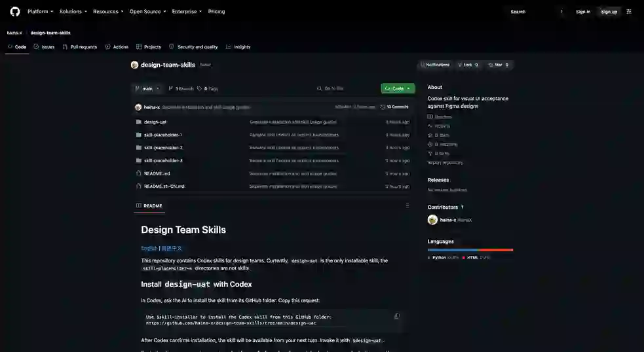The width and height of the screenshot is (644, 352).
Task: Click the Python segment of the languages bar
Action: (453, 250)
